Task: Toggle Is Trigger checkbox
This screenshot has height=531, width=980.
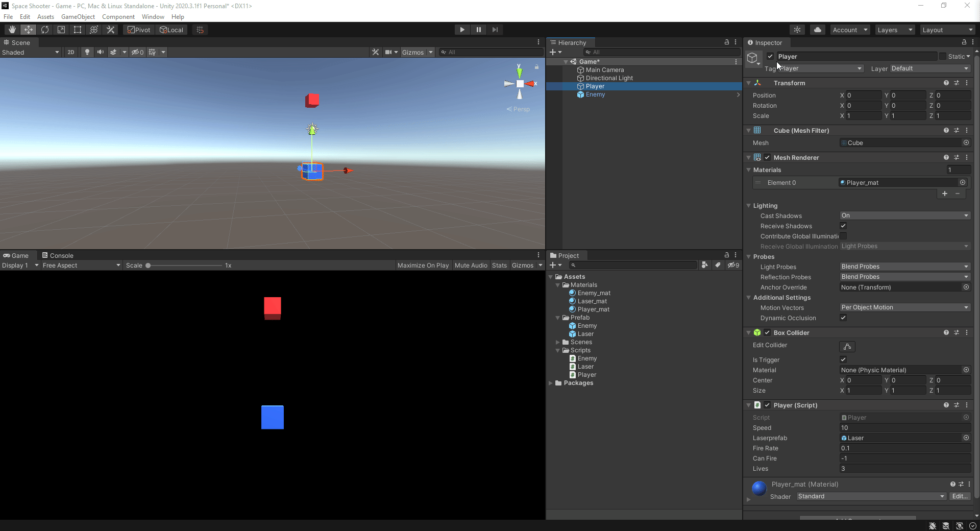Action: pyautogui.click(x=843, y=359)
